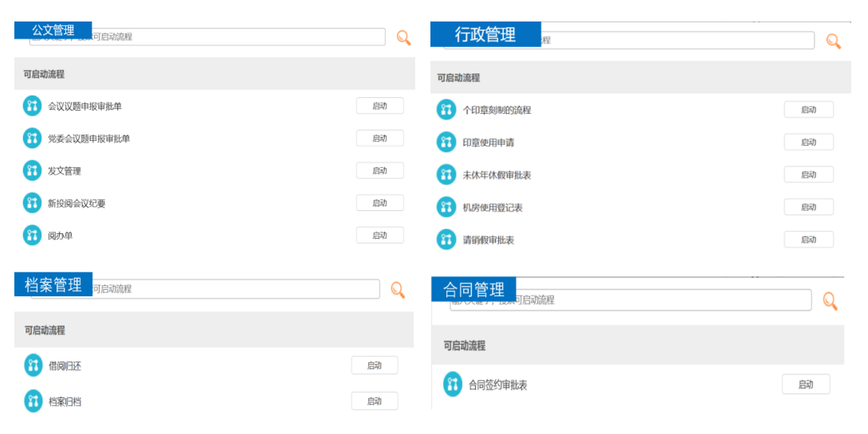
Task: Launch 机房使用登记表 via 启动
Action: (x=809, y=207)
